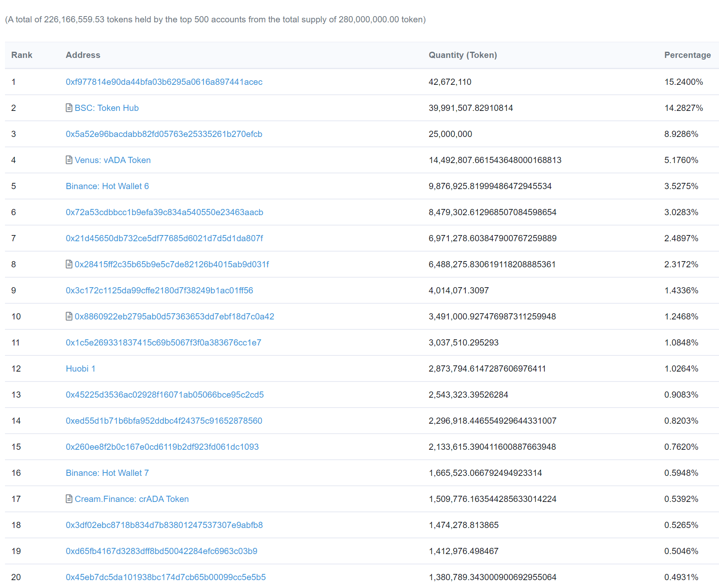Select quantity 25,000,000 in row 3
The image size is (719, 588).
coord(451,134)
